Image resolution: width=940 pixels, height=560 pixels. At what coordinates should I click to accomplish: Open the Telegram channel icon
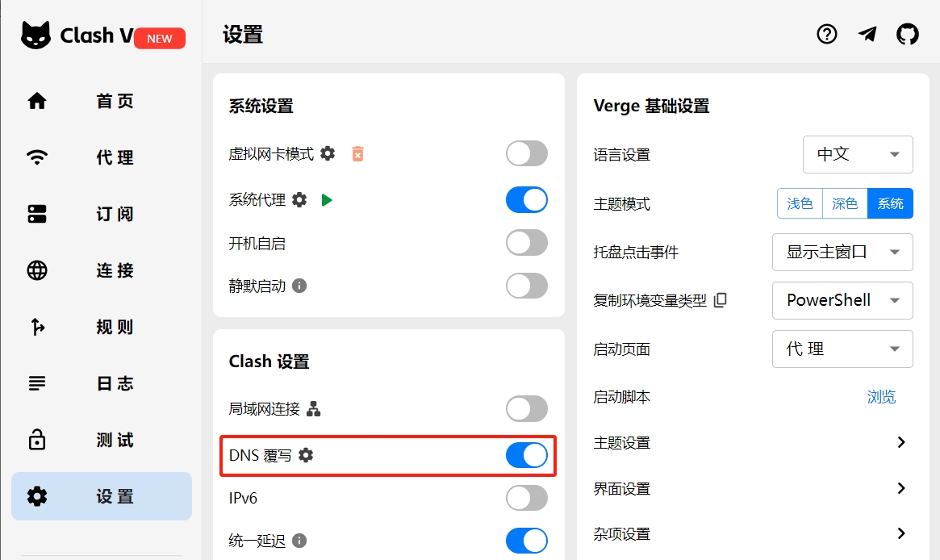tap(867, 34)
